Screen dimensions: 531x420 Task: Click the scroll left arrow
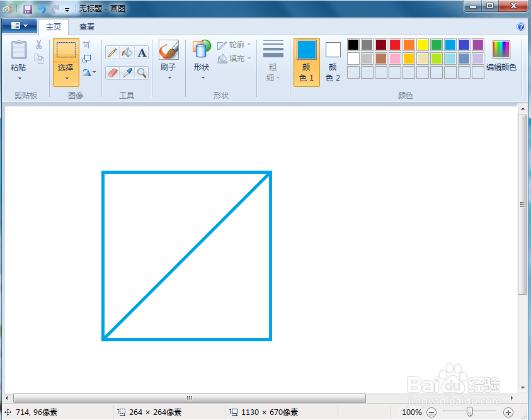pyautogui.click(x=7, y=398)
